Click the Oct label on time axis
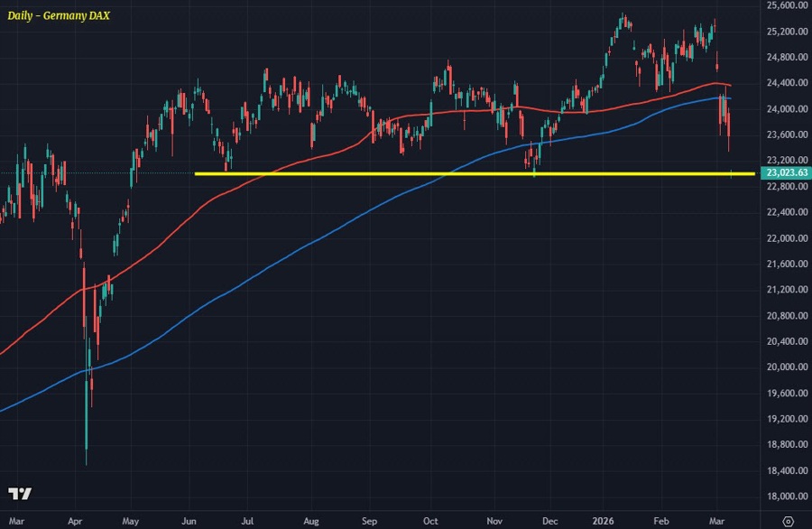The height and width of the screenshot is (529, 812). [x=431, y=521]
